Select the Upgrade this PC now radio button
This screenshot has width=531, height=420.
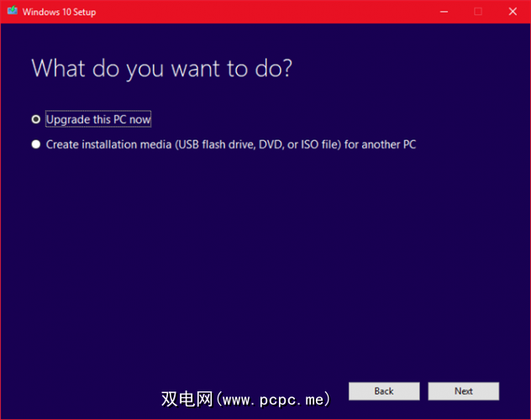click(x=36, y=119)
